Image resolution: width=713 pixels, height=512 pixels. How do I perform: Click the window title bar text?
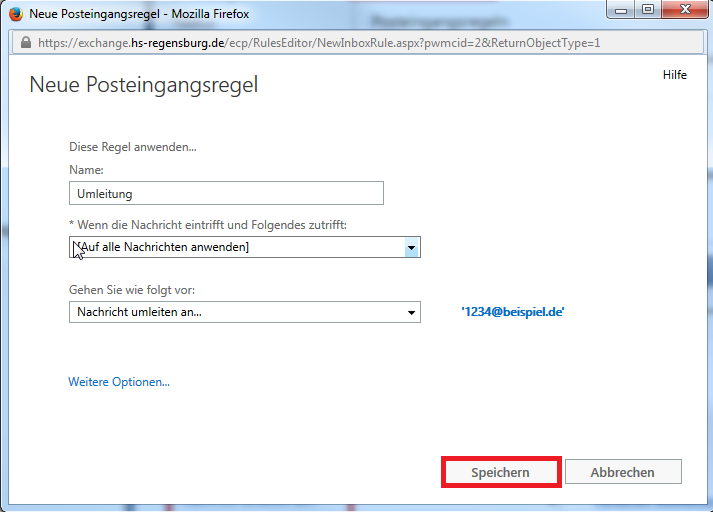click(139, 15)
